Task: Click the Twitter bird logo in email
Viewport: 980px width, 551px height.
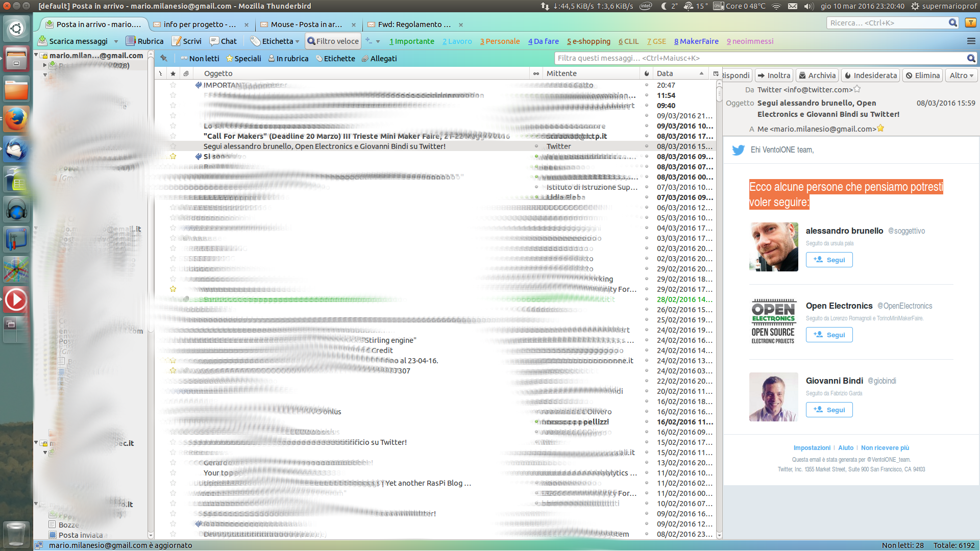Action: click(738, 150)
